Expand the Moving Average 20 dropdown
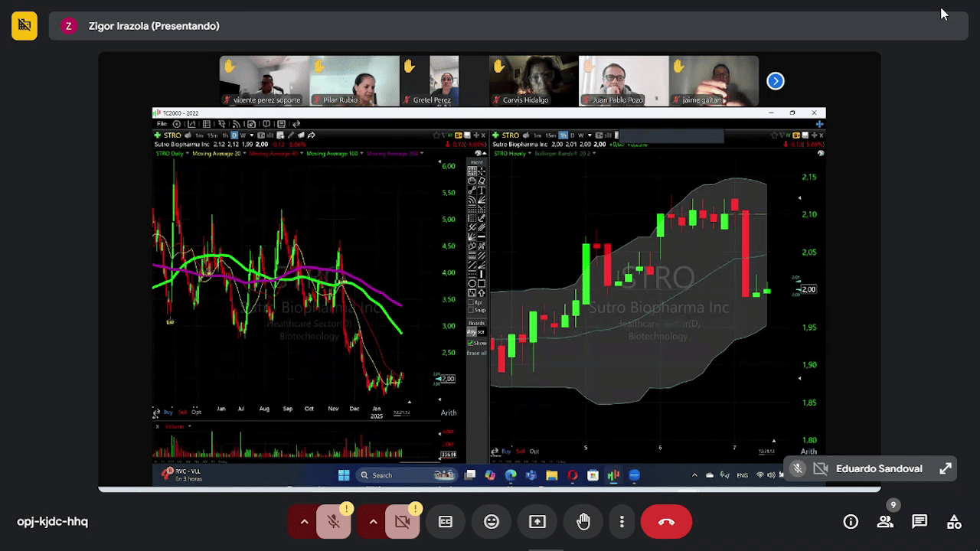The image size is (980, 551). tap(246, 153)
